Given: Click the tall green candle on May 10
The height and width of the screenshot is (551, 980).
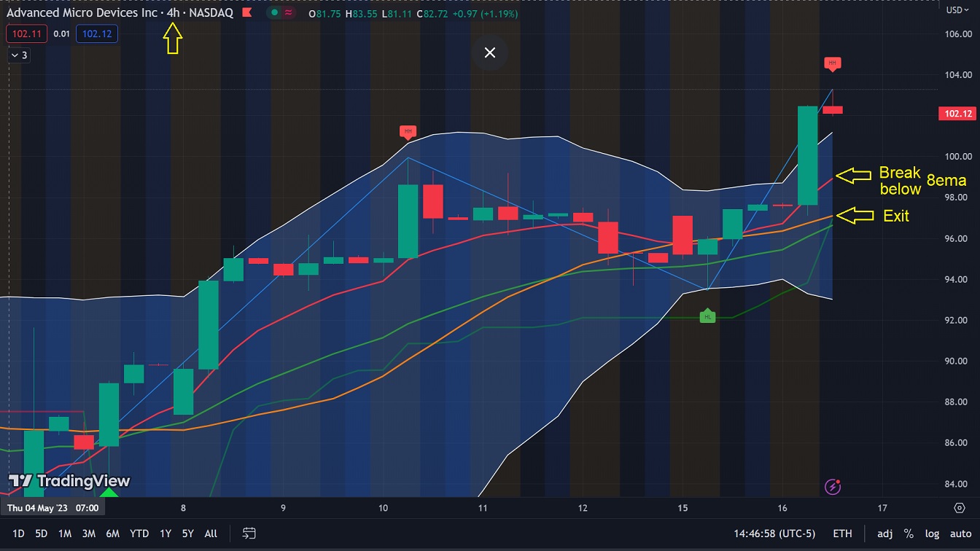Looking at the screenshot, I should (408, 222).
